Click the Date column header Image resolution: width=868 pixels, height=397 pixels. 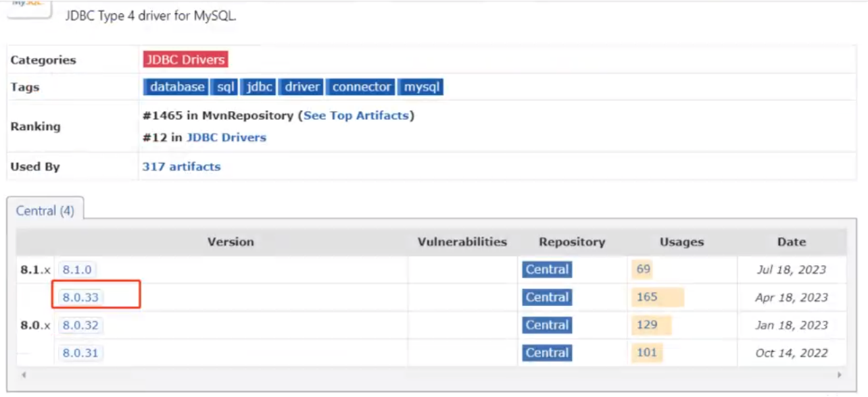(792, 242)
